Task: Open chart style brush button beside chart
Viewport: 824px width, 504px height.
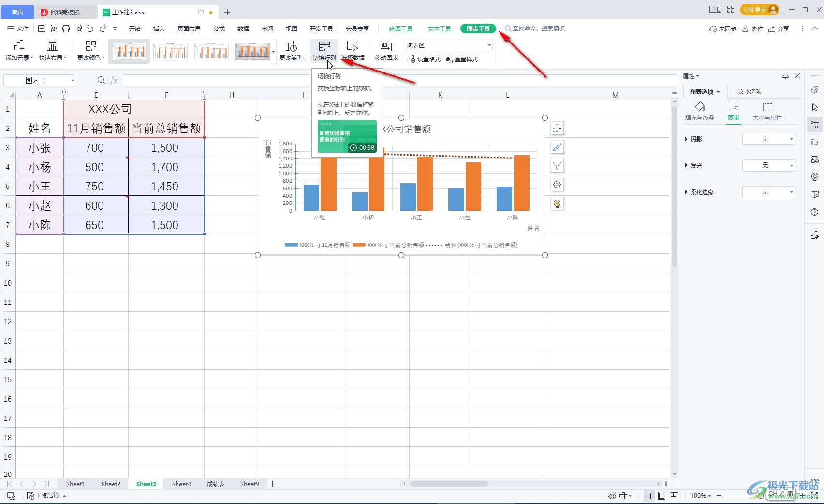Action: 557,147
